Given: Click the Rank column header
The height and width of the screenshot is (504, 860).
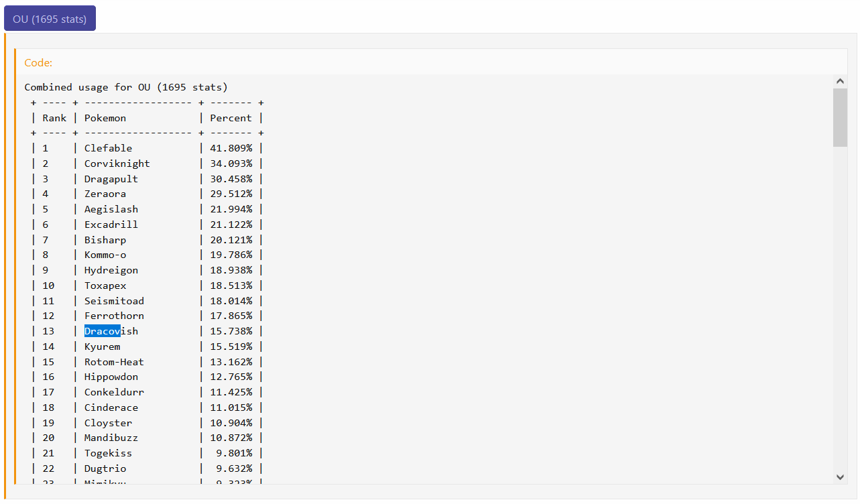Looking at the screenshot, I should 54,118.
